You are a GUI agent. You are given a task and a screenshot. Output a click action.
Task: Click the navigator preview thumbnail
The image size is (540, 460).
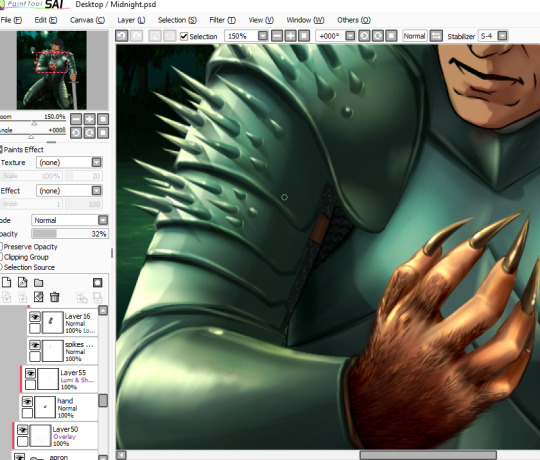(52, 70)
